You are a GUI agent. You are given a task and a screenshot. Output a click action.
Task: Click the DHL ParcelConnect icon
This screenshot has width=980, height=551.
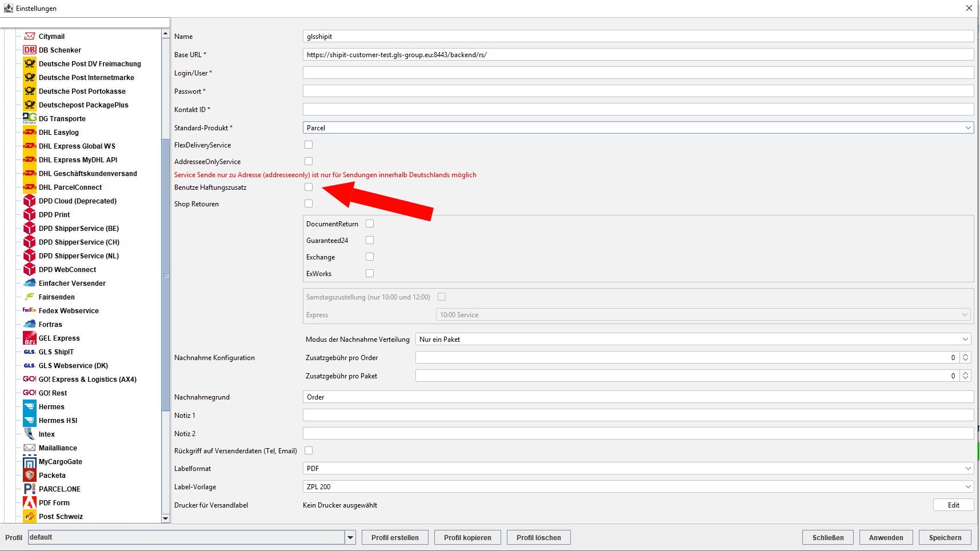point(30,187)
